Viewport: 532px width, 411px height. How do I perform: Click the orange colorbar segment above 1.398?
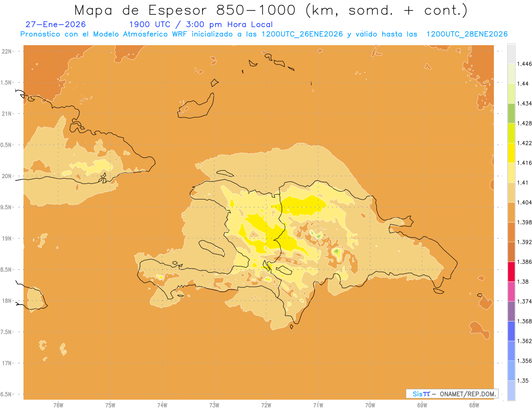coord(511,212)
